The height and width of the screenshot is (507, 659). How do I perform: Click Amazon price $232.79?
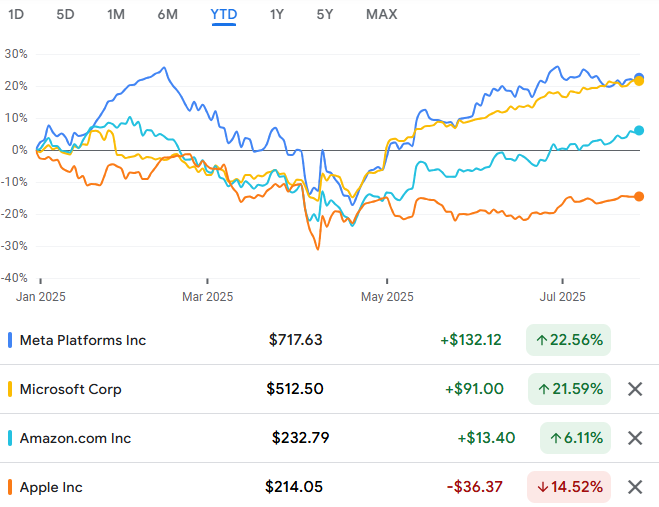pos(301,438)
